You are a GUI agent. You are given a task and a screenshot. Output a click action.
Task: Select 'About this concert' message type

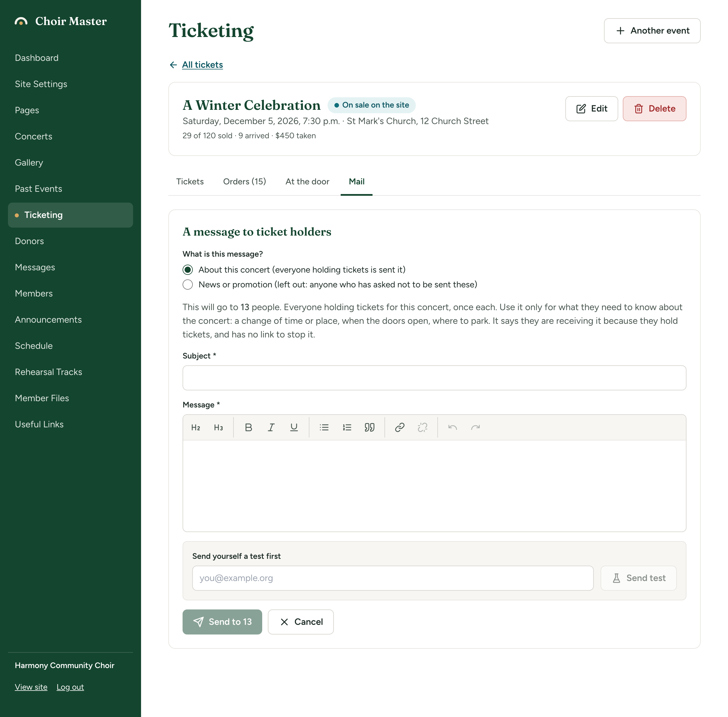[188, 270]
